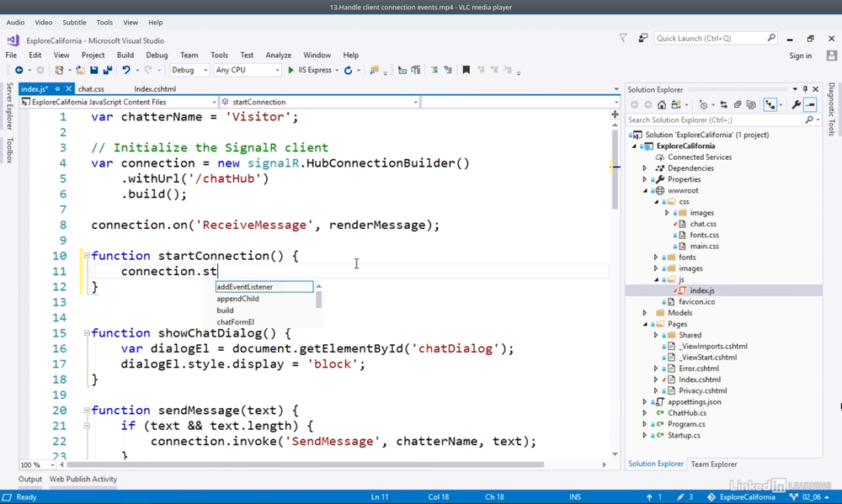Click the New Project toolbar icon
Viewport: 842px width, 504px height.
tap(59, 71)
